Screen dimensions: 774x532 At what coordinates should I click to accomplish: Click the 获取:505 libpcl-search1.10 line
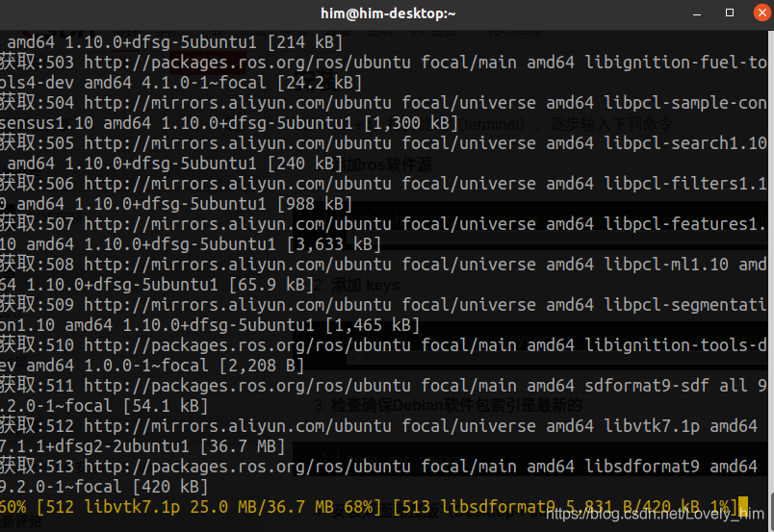click(x=383, y=143)
